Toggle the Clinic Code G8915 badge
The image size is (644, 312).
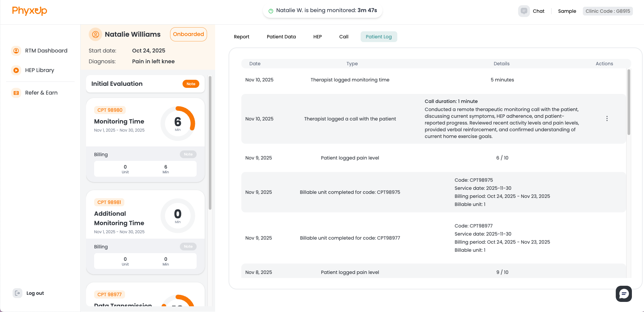pyautogui.click(x=607, y=11)
